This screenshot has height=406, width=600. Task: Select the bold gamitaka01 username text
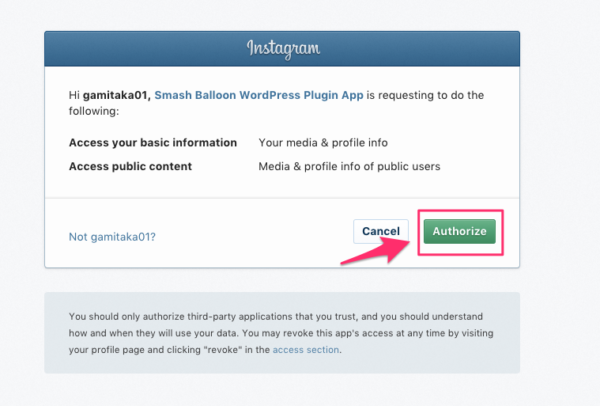pyautogui.click(x=117, y=95)
